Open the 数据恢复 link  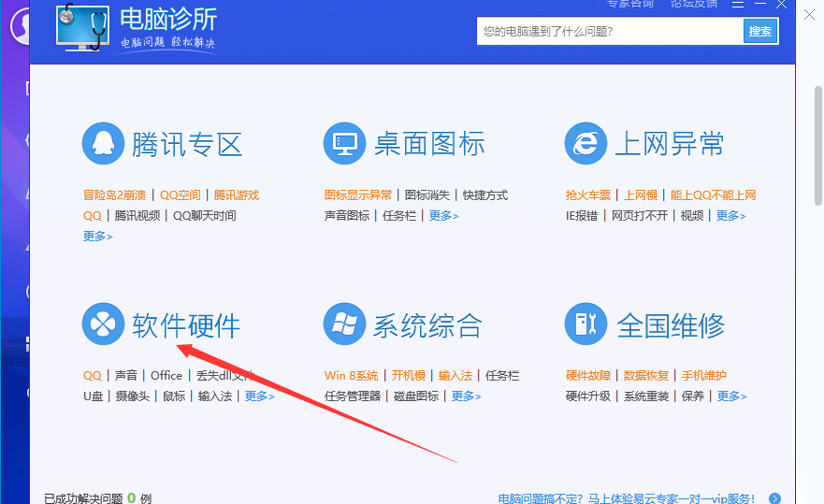(x=646, y=376)
